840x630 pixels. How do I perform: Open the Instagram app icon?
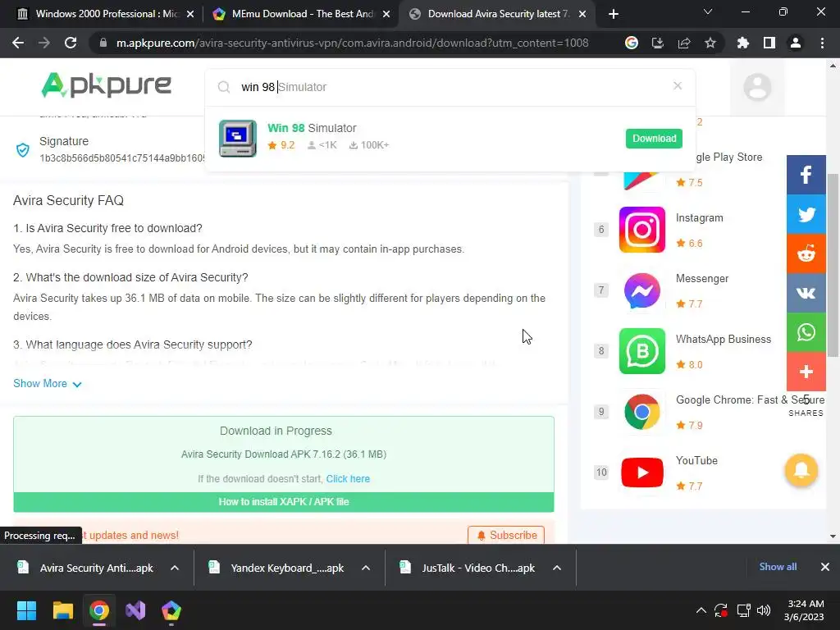click(641, 230)
